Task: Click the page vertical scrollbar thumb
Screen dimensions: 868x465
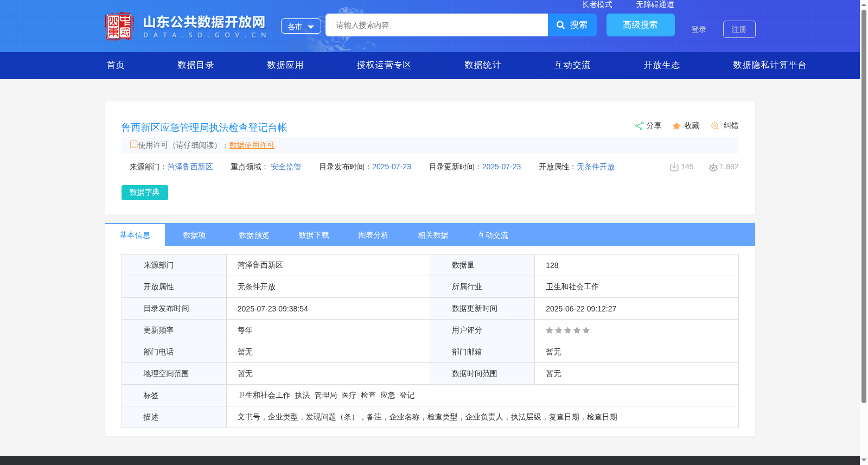Action: pos(864,206)
